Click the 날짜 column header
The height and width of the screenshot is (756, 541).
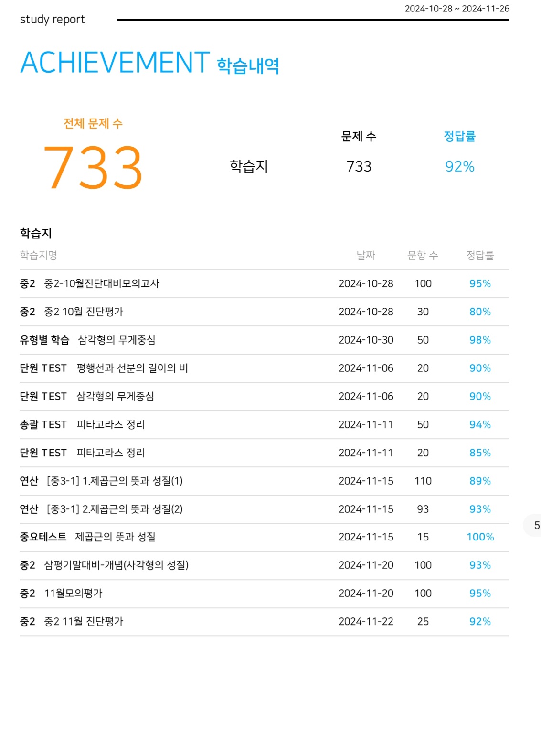click(366, 255)
